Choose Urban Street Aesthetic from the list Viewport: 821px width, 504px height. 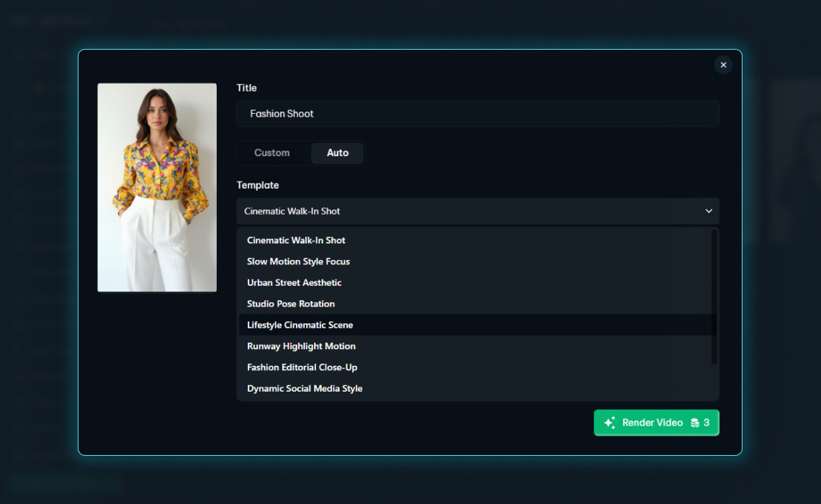click(x=293, y=282)
